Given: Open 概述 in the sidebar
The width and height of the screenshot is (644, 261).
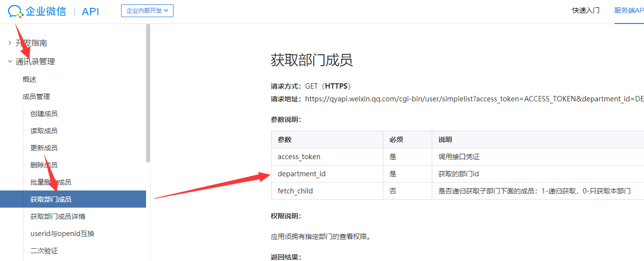Looking at the screenshot, I should pyautogui.click(x=29, y=79).
